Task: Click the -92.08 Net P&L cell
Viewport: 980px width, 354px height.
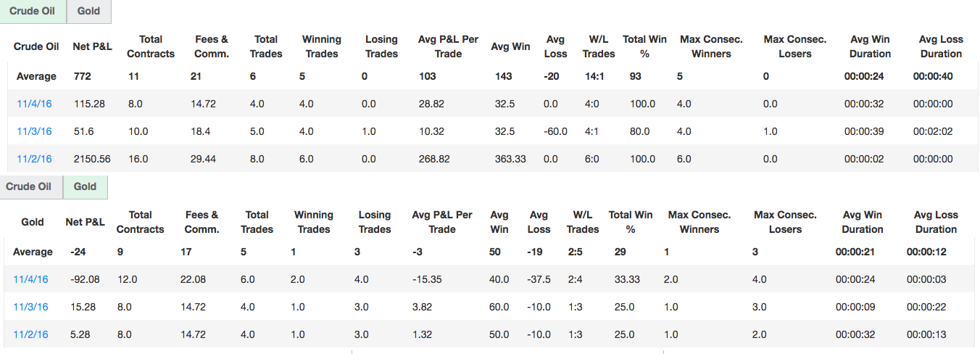Action: click(x=82, y=279)
